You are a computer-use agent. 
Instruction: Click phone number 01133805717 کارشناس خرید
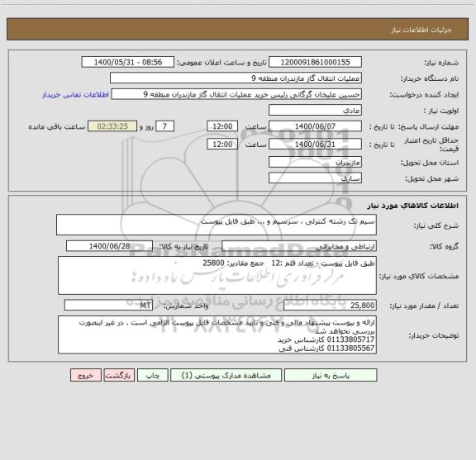tap(326, 339)
